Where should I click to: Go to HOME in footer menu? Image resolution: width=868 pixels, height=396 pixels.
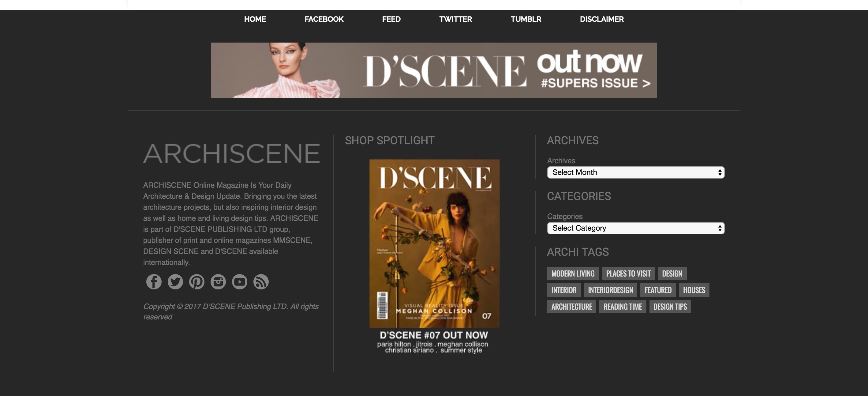pyautogui.click(x=255, y=19)
